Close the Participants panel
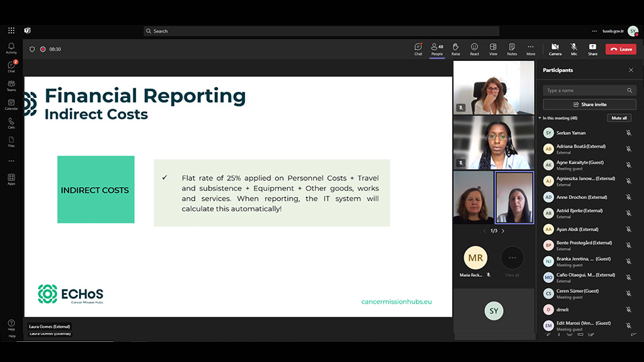This screenshot has height=362, width=644. [x=631, y=70]
